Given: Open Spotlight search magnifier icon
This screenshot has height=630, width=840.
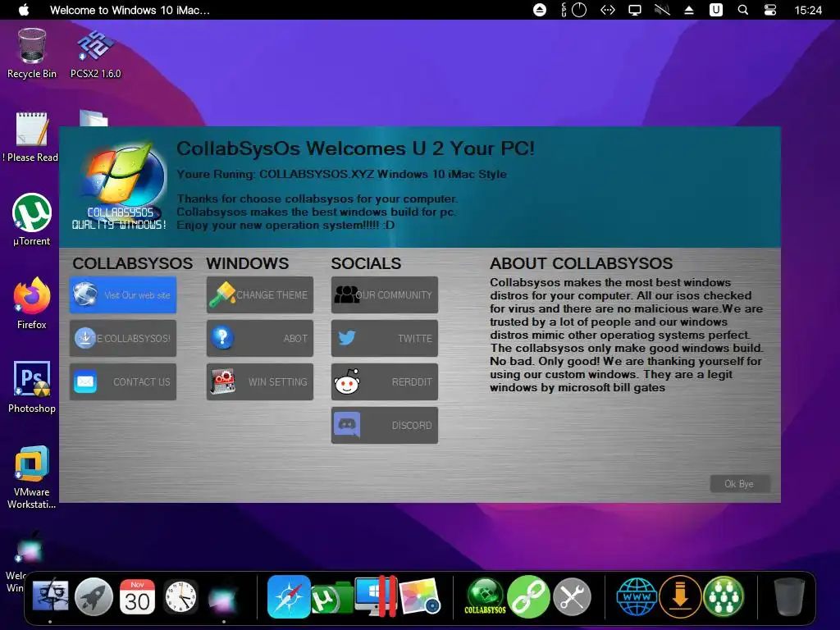Looking at the screenshot, I should [743, 10].
